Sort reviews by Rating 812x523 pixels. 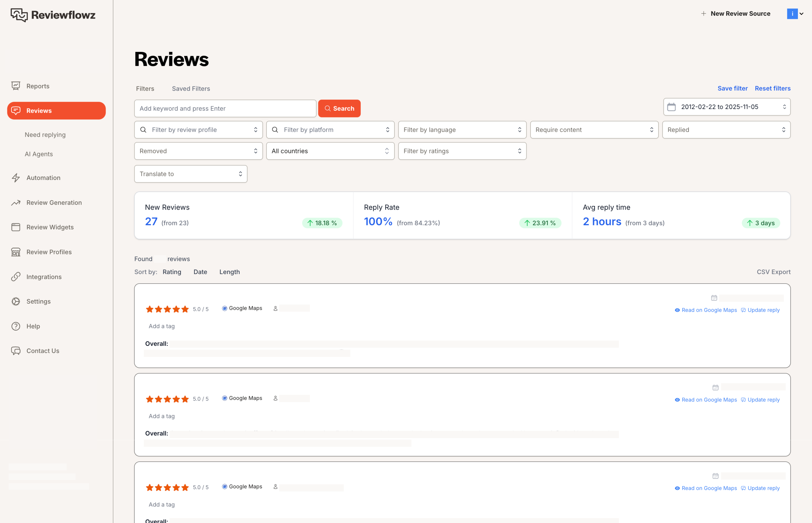pyautogui.click(x=172, y=272)
